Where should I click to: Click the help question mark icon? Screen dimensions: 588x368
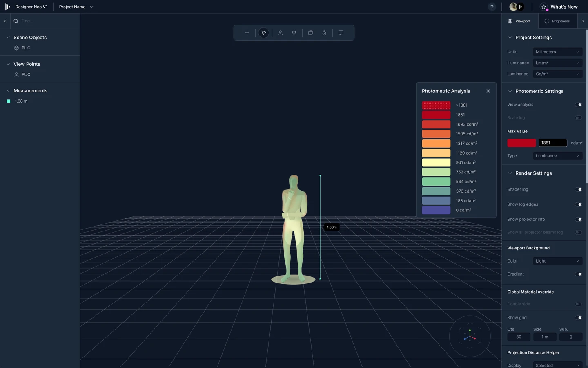coord(492,7)
